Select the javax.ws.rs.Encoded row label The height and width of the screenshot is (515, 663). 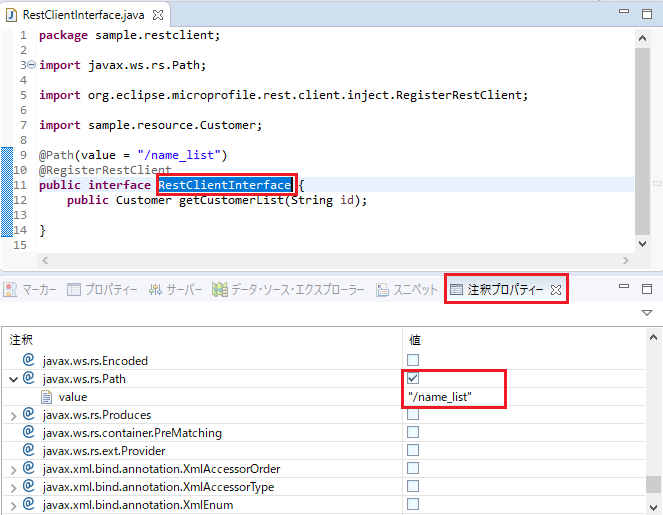tap(95, 361)
